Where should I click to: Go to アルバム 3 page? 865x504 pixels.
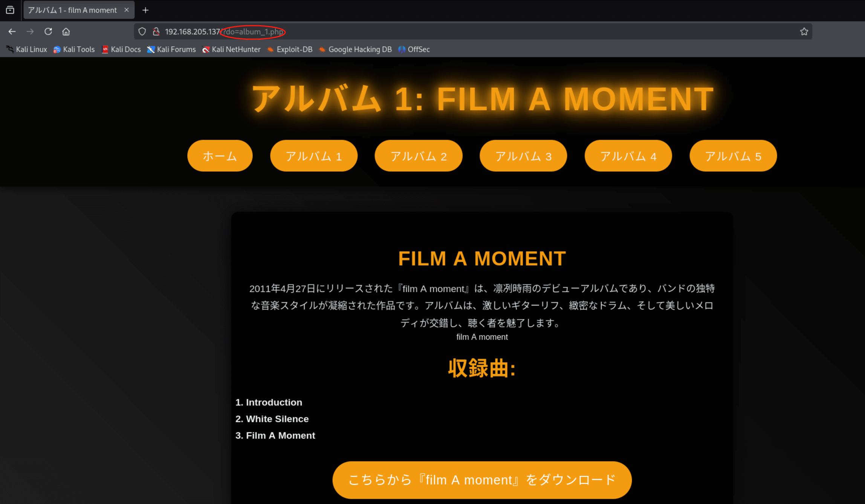coord(523,156)
